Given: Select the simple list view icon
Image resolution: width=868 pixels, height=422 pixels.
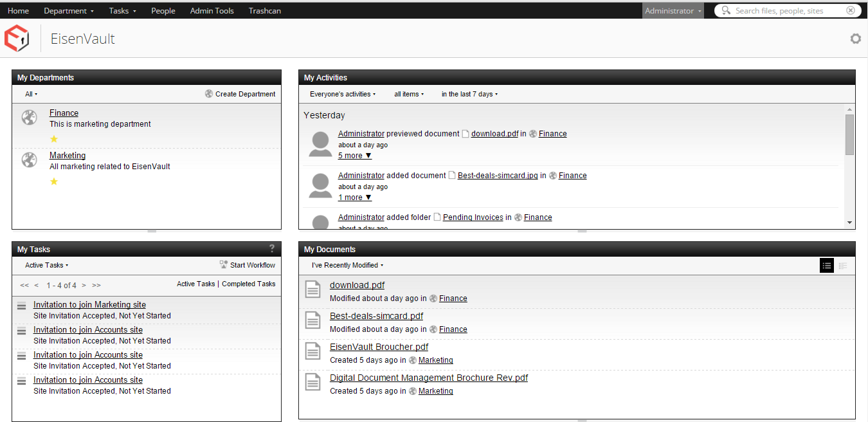Looking at the screenshot, I should (827, 266).
